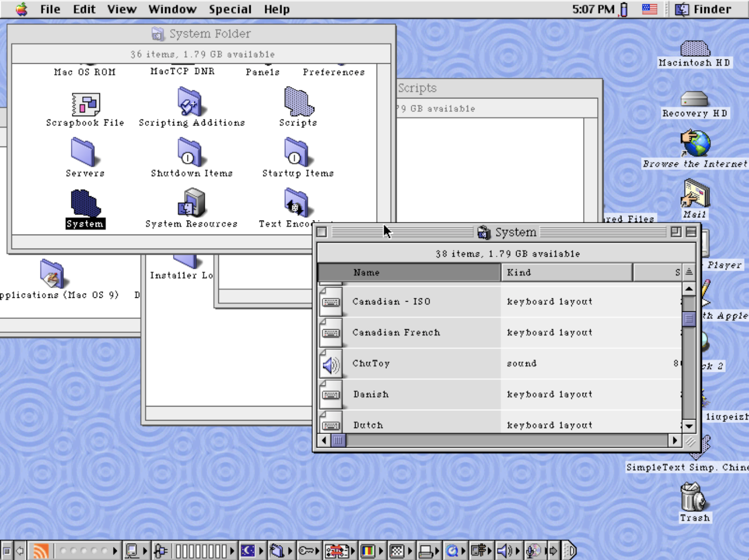Open the View menu
The height and width of the screenshot is (560, 749).
[x=122, y=9]
